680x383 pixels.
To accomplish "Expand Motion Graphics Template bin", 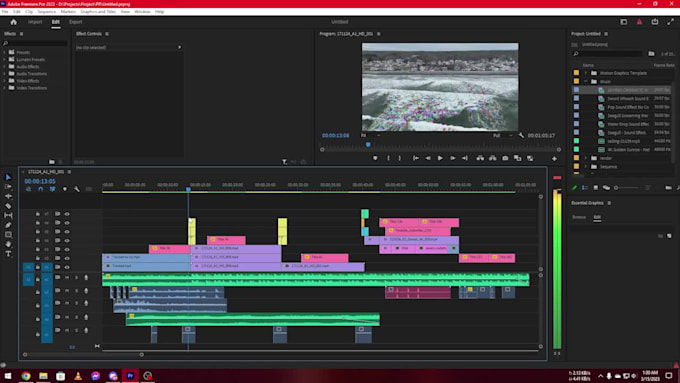I will [x=585, y=73].
